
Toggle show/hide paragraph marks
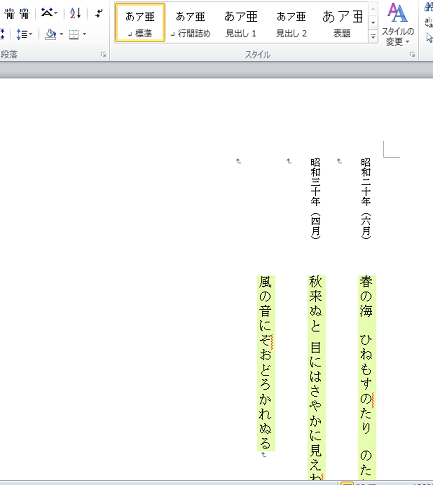99,13
